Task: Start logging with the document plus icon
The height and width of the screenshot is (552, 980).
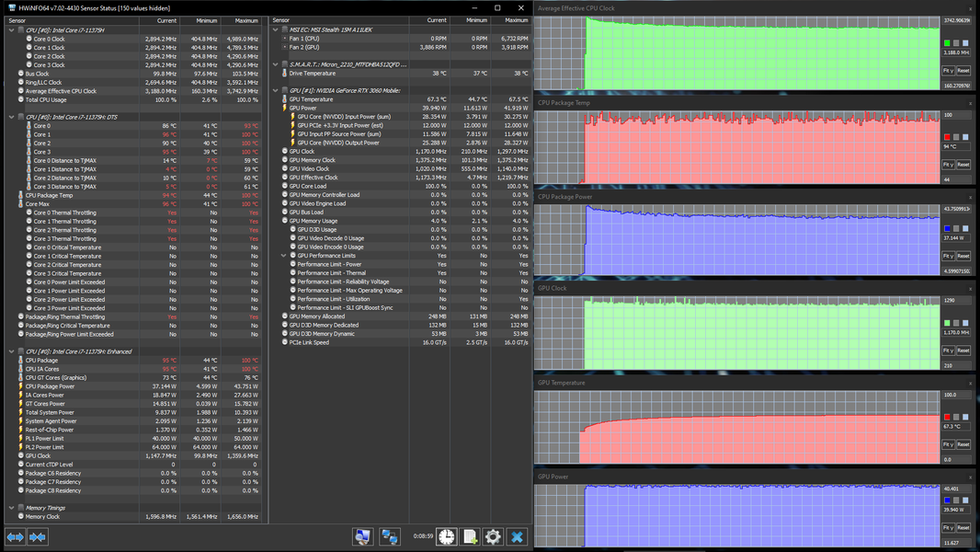Action: tap(470, 536)
